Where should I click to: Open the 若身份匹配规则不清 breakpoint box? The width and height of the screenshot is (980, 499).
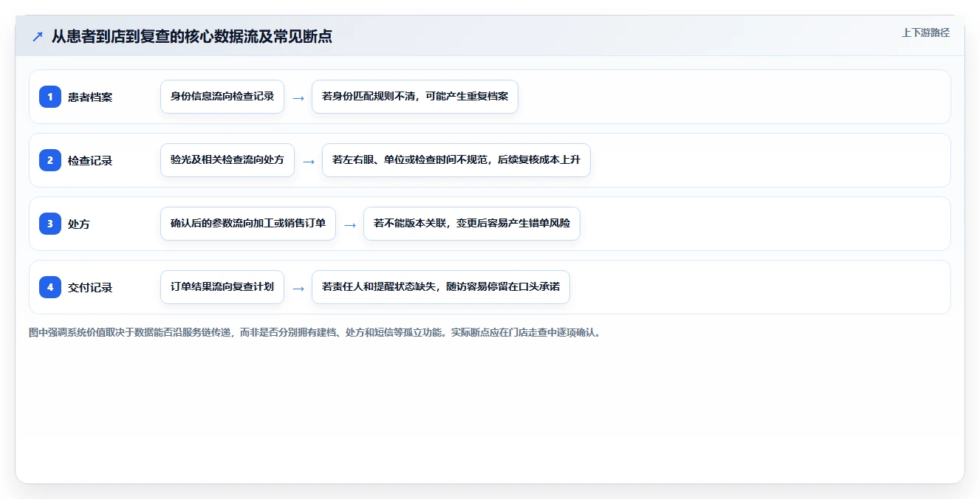[x=415, y=97]
